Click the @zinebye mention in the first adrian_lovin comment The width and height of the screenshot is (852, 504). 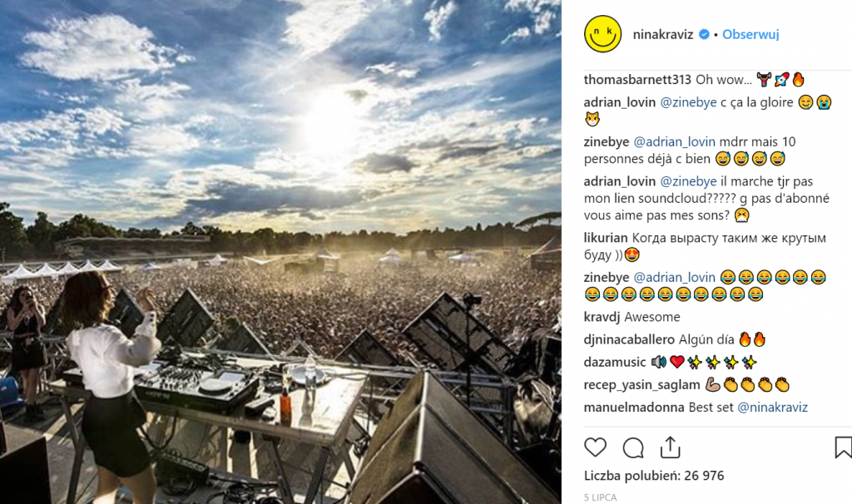point(688,103)
